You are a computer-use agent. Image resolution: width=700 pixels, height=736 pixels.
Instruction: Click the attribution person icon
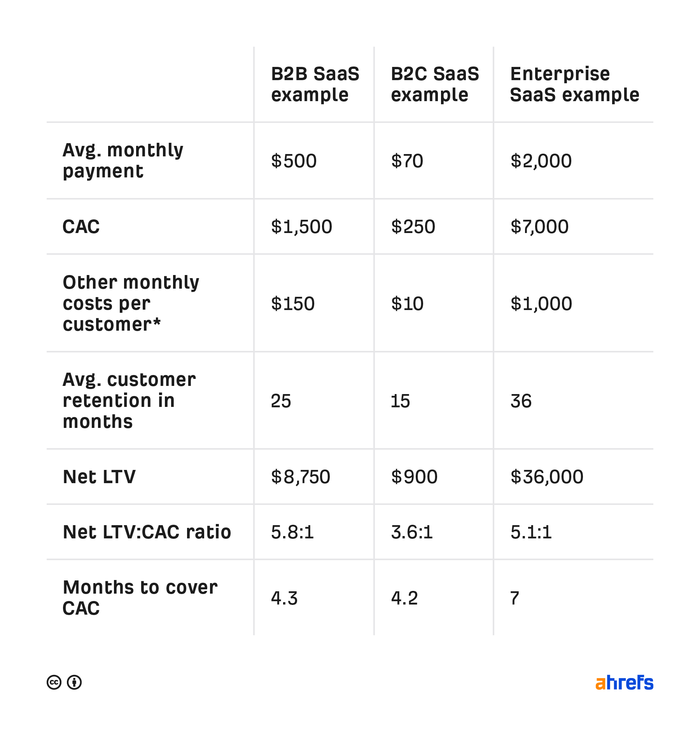click(74, 682)
